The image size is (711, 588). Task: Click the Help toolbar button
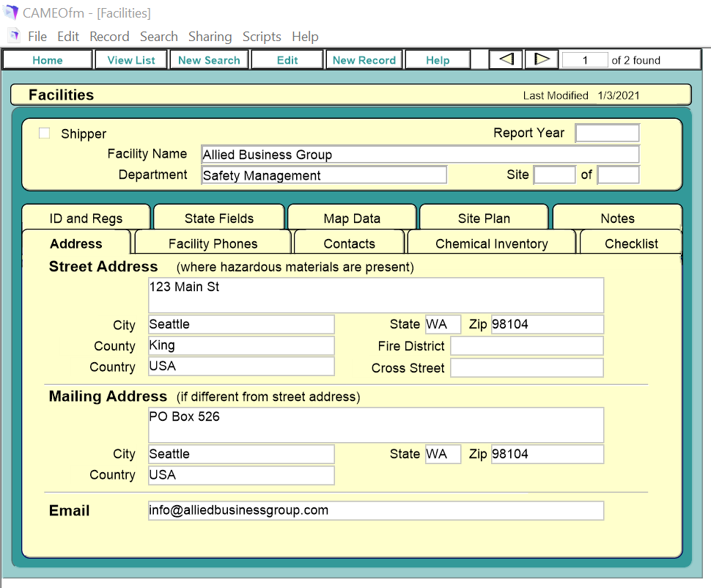438,60
